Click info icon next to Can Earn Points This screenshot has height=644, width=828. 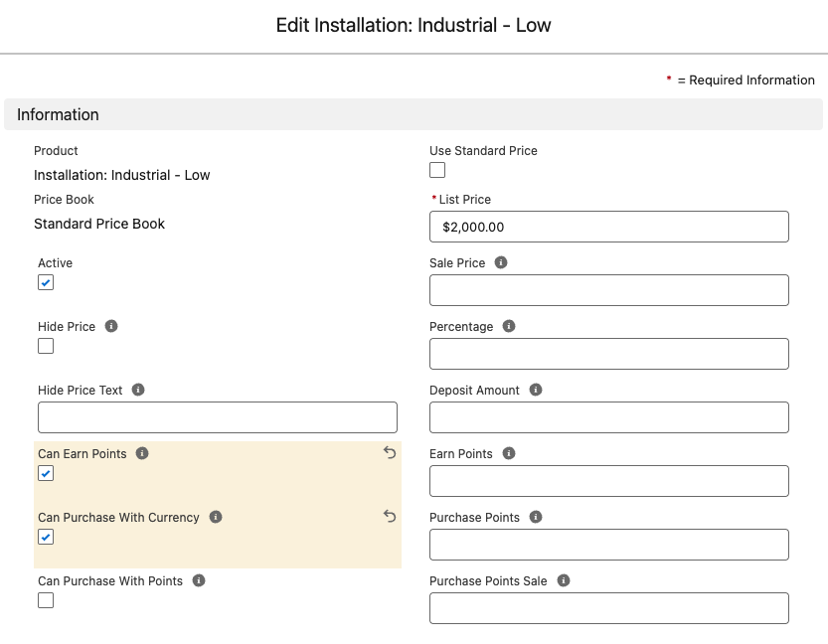(x=142, y=453)
